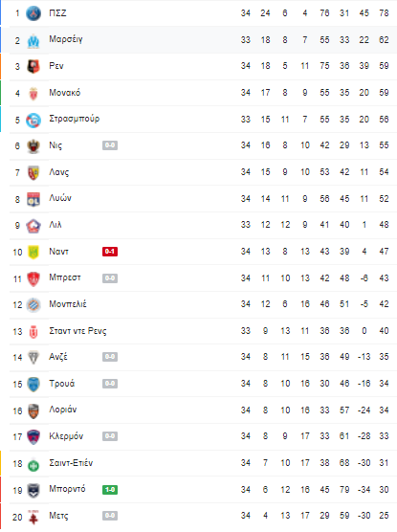Select the Λοριάν team name

(63, 410)
